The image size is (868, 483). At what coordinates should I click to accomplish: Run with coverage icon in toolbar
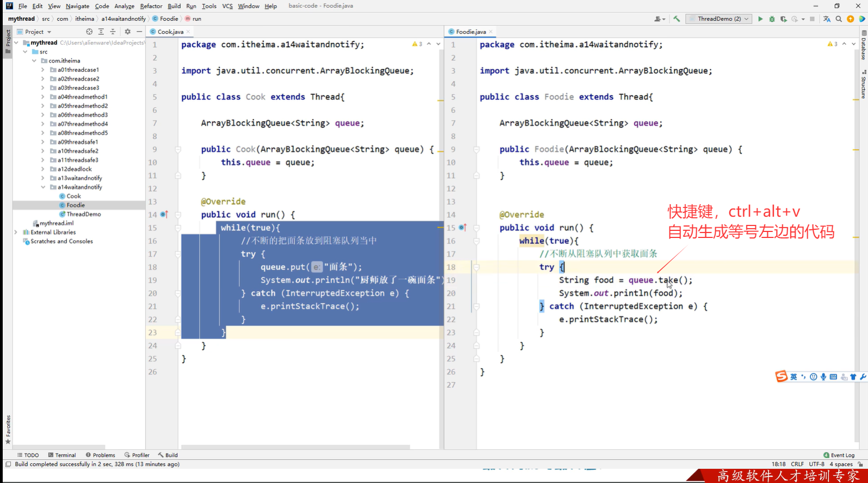click(783, 19)
